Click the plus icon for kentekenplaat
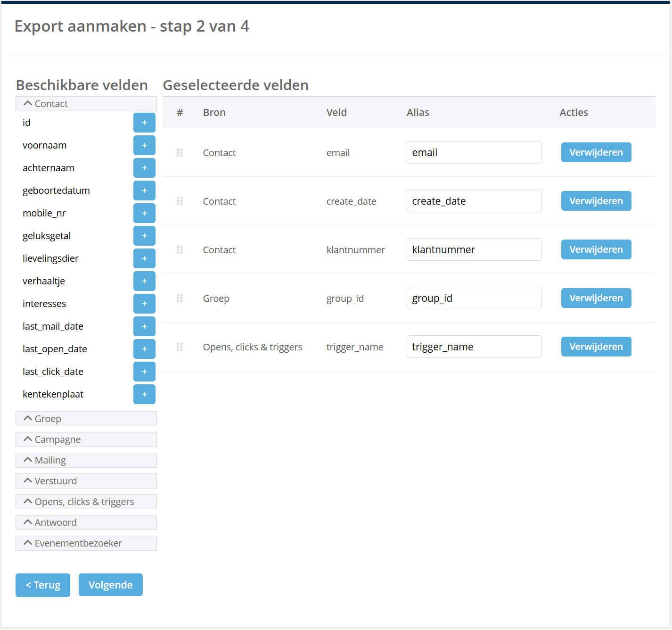The height and width of the screenshot is (630, 672). point(144,394)
